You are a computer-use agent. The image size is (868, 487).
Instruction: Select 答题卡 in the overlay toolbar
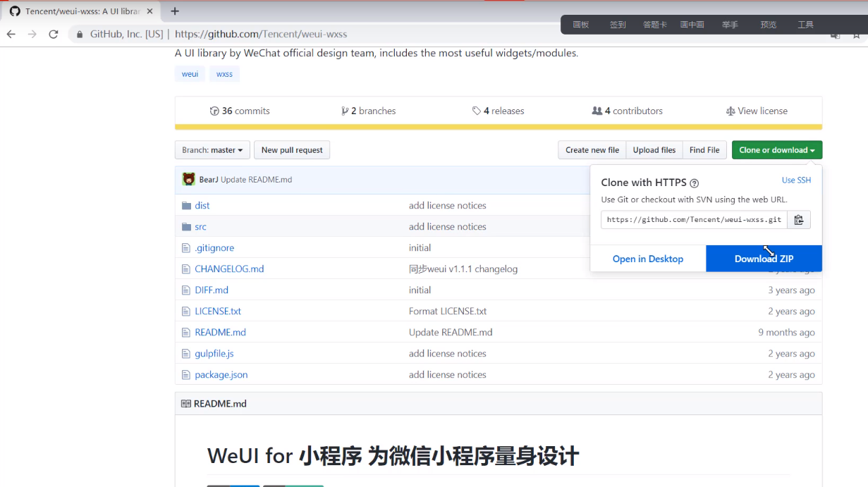pos(655,25)
